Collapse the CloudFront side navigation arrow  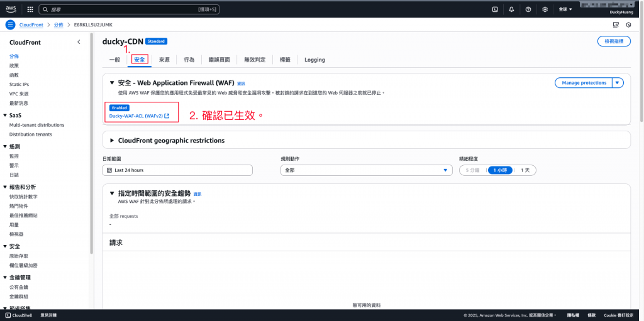[x=79, y=42]
